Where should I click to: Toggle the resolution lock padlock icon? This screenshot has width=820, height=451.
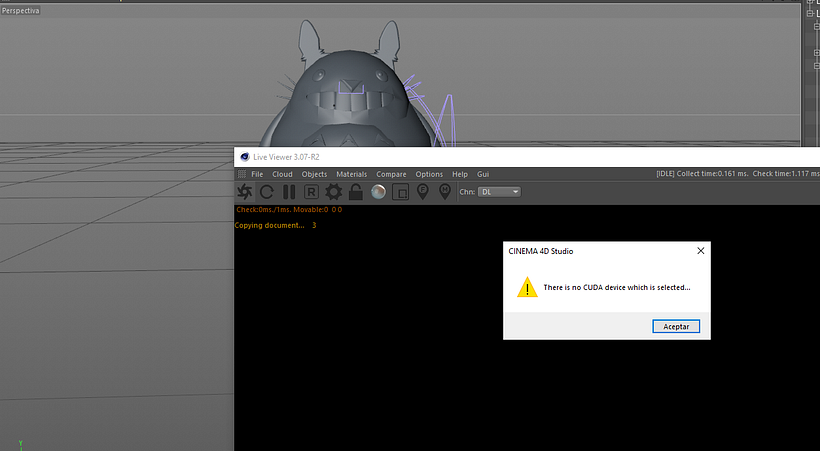click(356, 192)
